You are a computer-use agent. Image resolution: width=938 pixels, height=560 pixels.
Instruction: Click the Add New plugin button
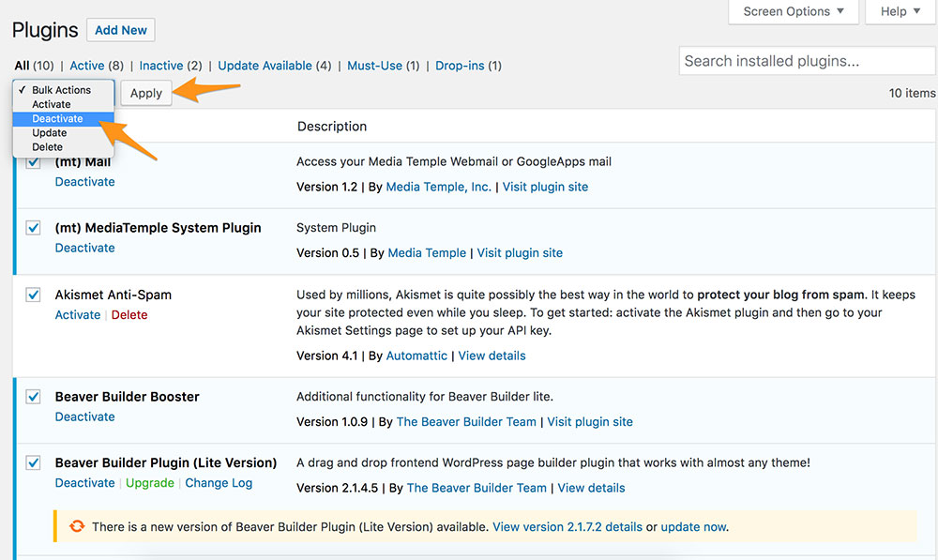(x=121, y=30)
